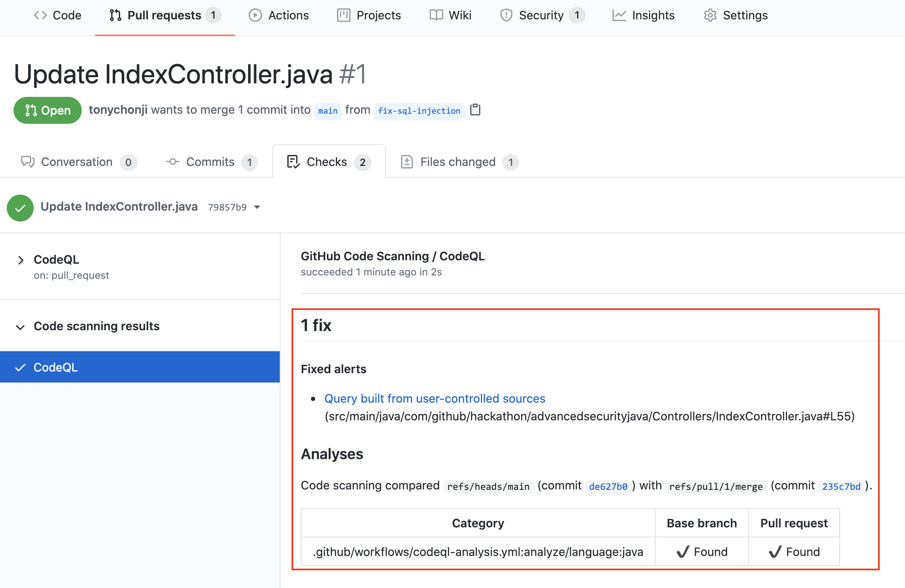905x588 pixels.
Task: Click the Insights graph icon
Action: (619, 16)
